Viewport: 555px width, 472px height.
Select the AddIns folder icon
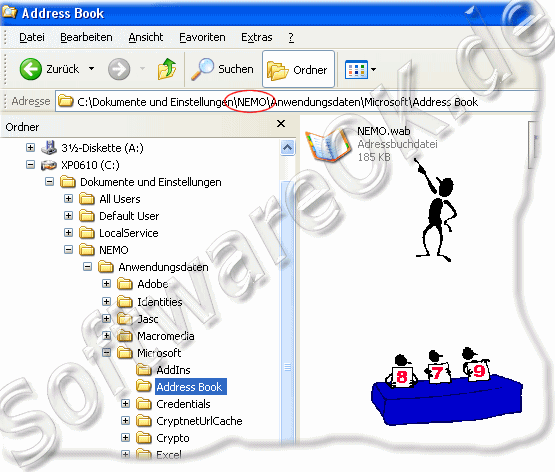[x=144, y=369]
